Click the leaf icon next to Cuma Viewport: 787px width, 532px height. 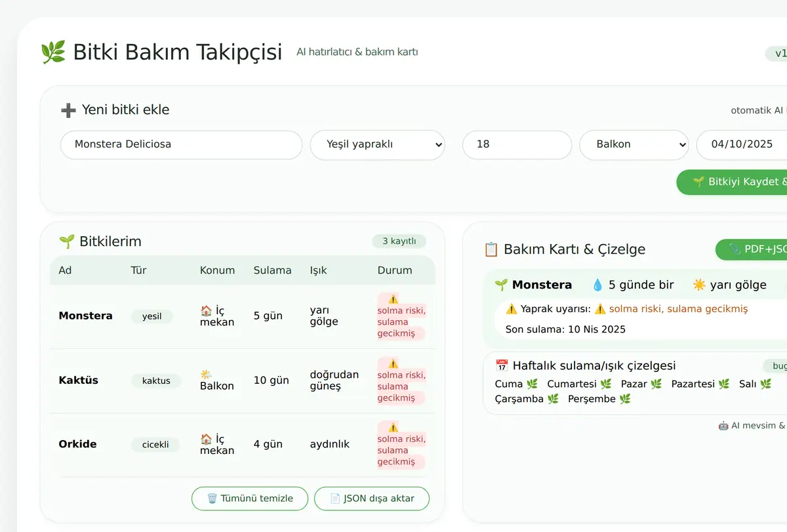[x=532, y=384]
